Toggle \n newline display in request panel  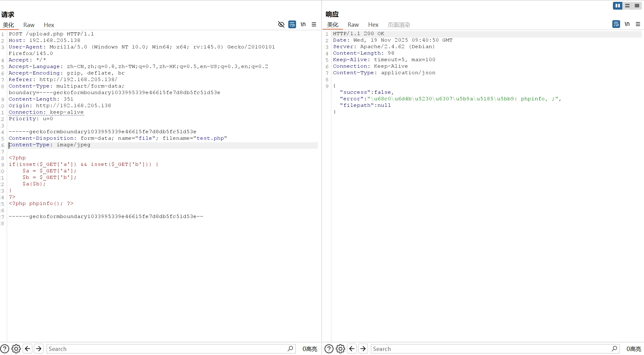[x=303, y=24]
